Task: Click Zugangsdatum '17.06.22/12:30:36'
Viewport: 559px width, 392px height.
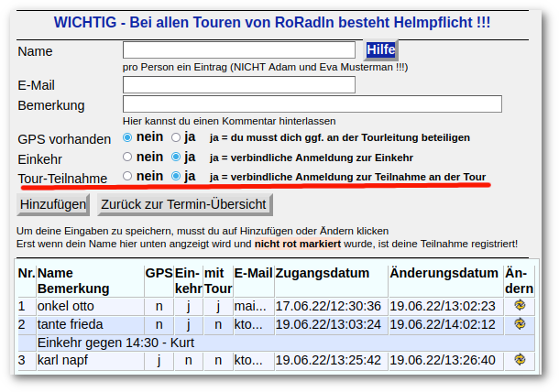Action: [328, 306]
